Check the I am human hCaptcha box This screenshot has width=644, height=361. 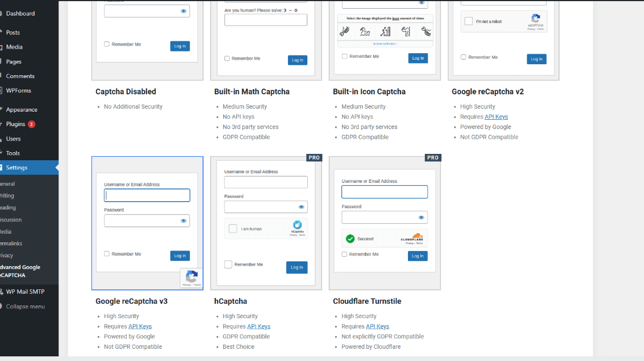coord(233,227)
